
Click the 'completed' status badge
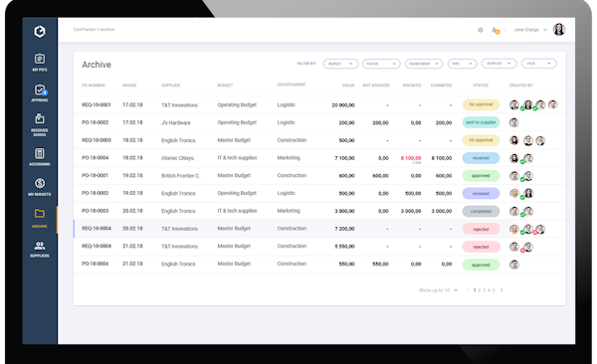[x=481, y=211]
